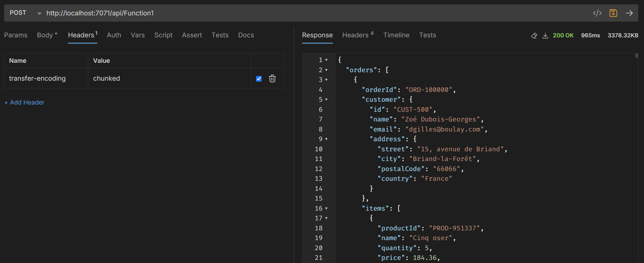
Task: Open the response Tests tab
Action: [427, 35]
